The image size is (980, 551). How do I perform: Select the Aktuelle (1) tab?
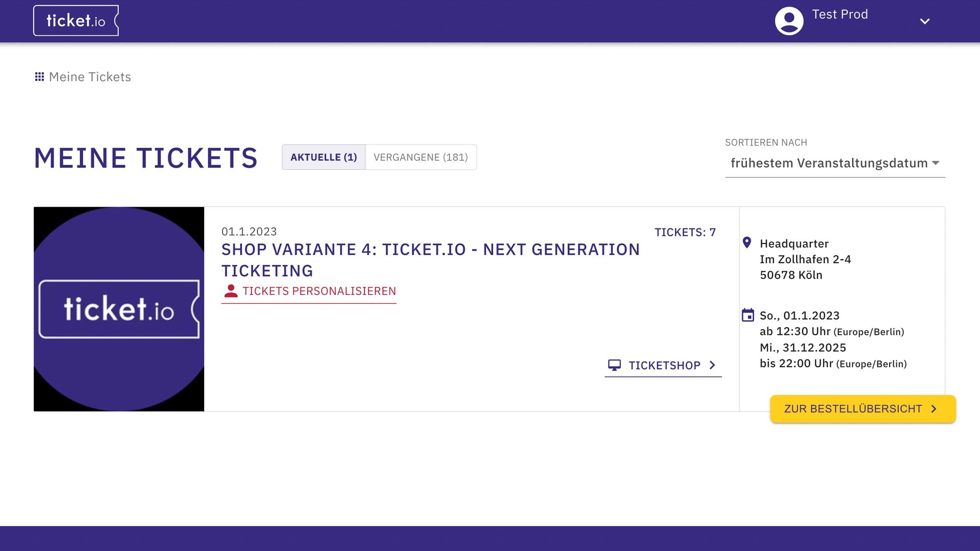click(x=323, y=157)
